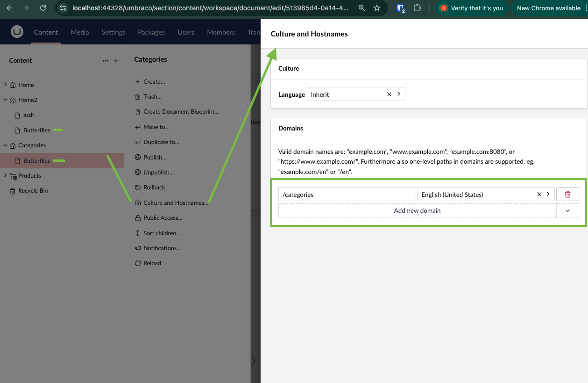Open the browser extensions puzzle icon
This screenshot has width=588, height=383.
(x=418, y=8)
